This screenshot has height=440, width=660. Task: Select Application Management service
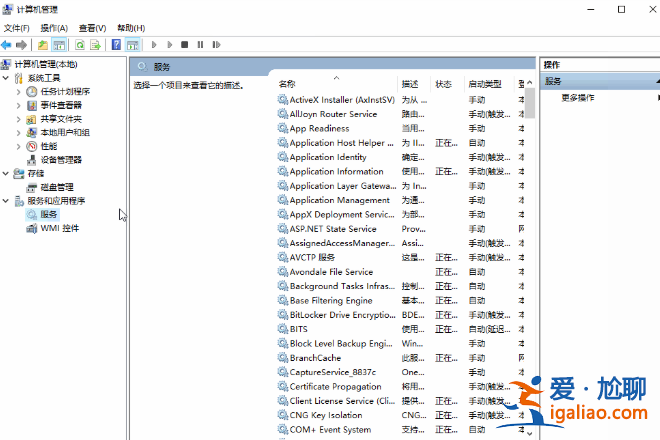point(340,200)
